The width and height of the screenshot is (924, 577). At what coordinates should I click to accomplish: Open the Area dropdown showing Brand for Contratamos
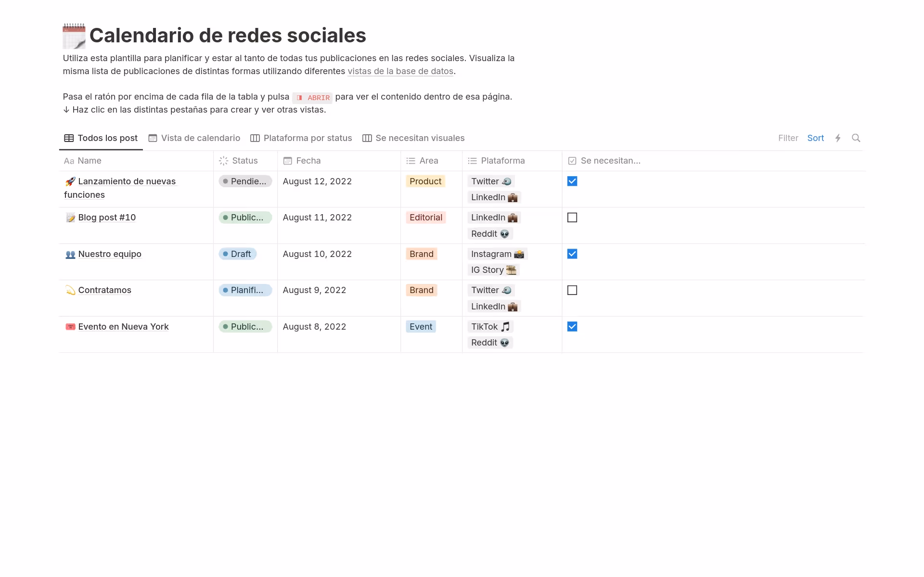coord(421,290)
